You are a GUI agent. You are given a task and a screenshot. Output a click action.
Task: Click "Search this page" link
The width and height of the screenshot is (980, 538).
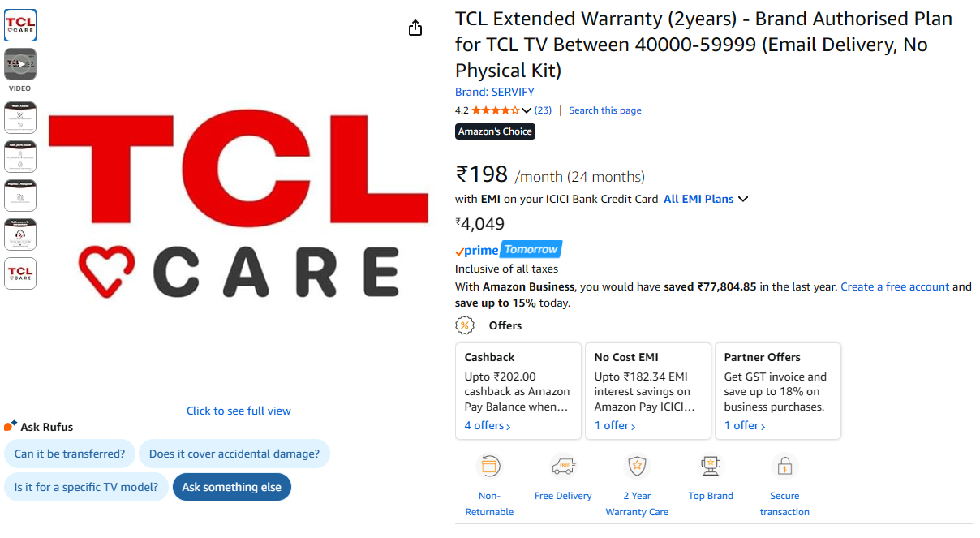click(605, 110)
